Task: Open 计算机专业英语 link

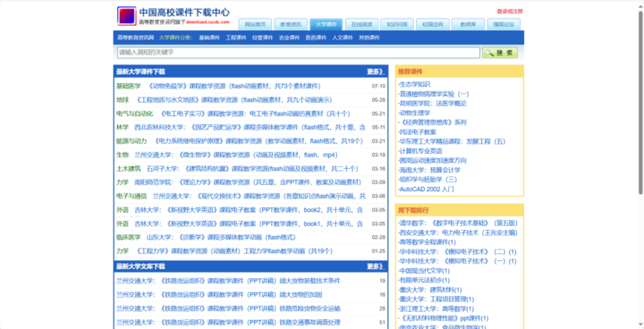Action: click(x=420, y=151)
